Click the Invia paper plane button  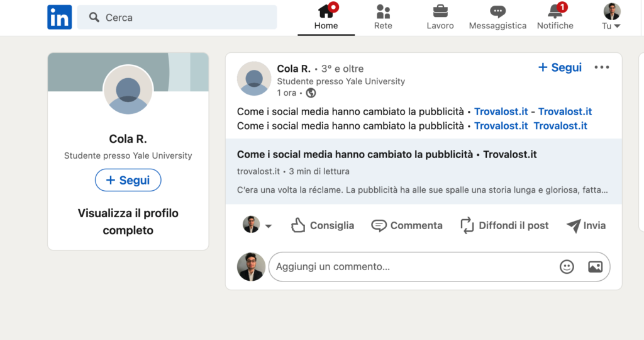(586, 225)
